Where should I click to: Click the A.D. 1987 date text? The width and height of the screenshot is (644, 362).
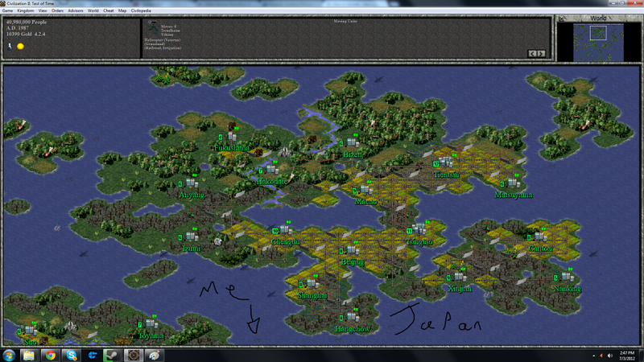pyautogui.click(x=17, y=28)
